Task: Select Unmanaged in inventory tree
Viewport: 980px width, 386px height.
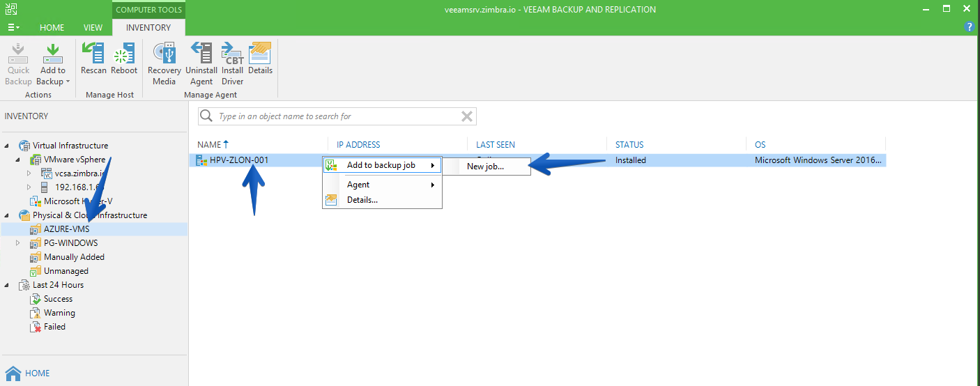Action: (66, 271)
